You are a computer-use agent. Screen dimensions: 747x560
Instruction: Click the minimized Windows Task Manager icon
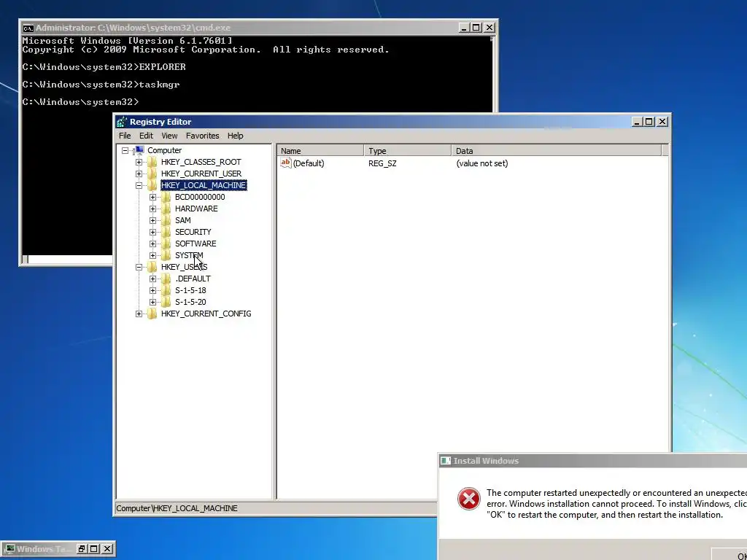pos(9,549)
